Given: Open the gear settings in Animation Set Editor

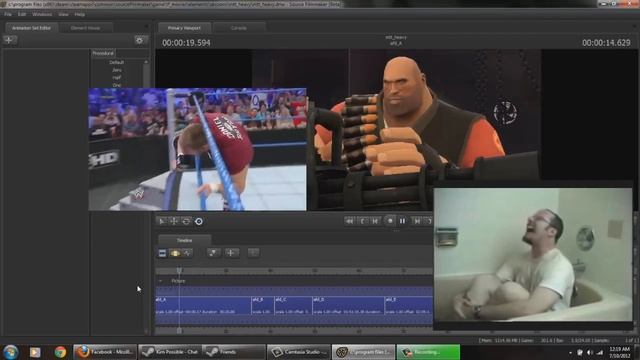Looking at the screenshot, I should [140, 40].
